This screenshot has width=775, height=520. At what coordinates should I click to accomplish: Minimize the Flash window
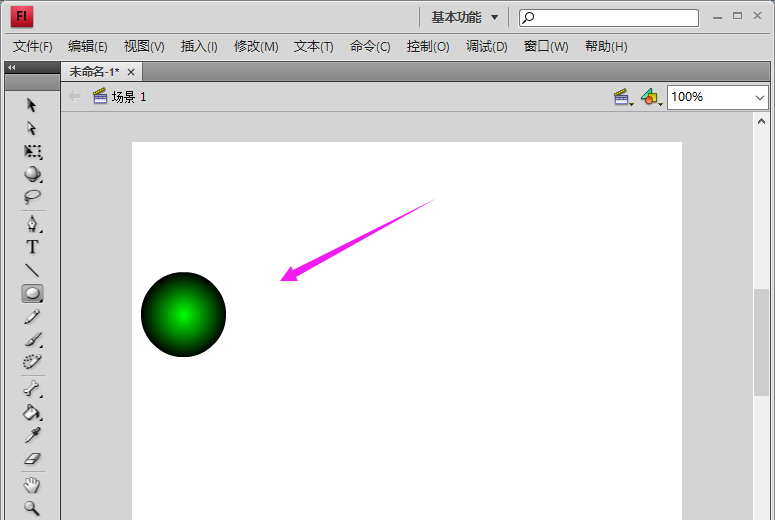[x=717, y=17]
